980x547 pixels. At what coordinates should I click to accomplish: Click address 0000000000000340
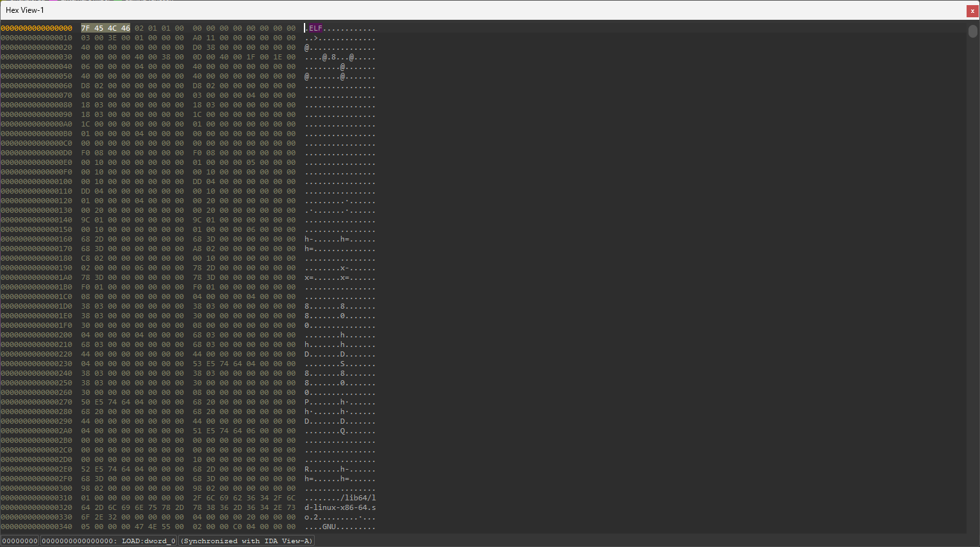coord(36,527)
